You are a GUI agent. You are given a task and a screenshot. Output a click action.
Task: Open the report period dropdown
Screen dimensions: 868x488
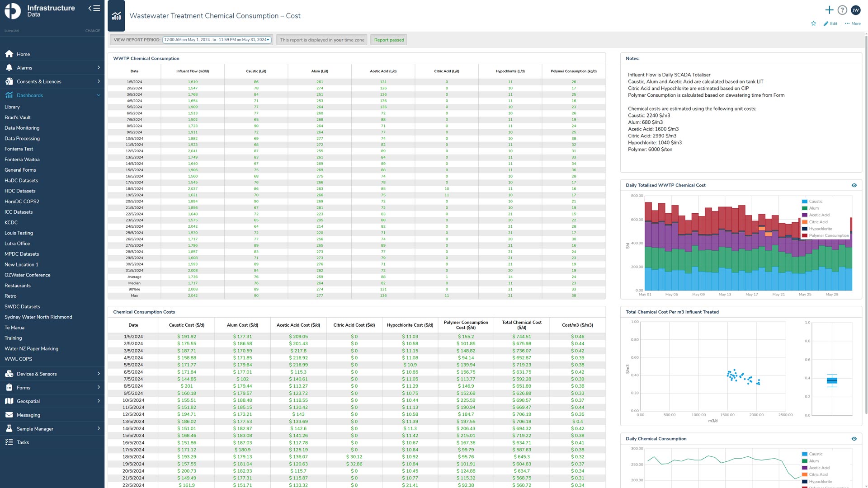[x=217, y=40]
